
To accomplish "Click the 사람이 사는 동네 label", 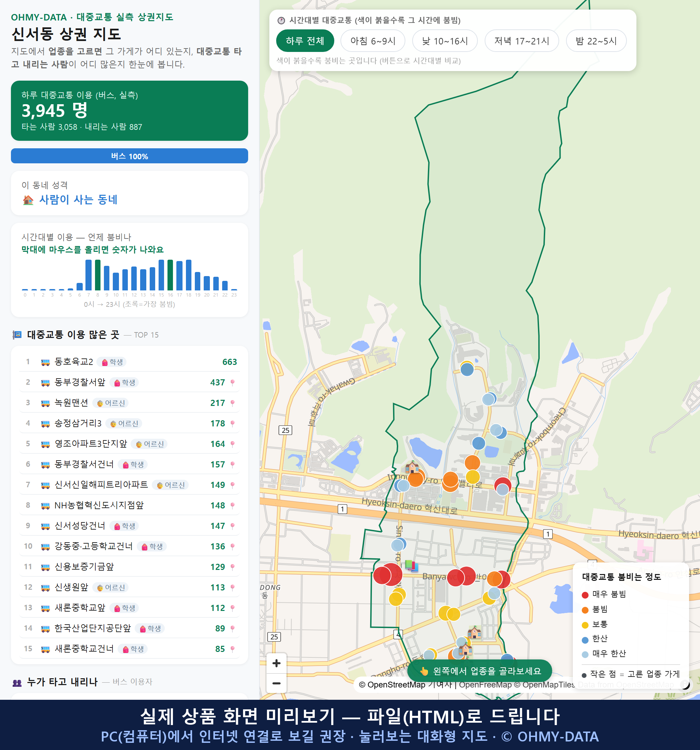I will (x=79, y=200).
